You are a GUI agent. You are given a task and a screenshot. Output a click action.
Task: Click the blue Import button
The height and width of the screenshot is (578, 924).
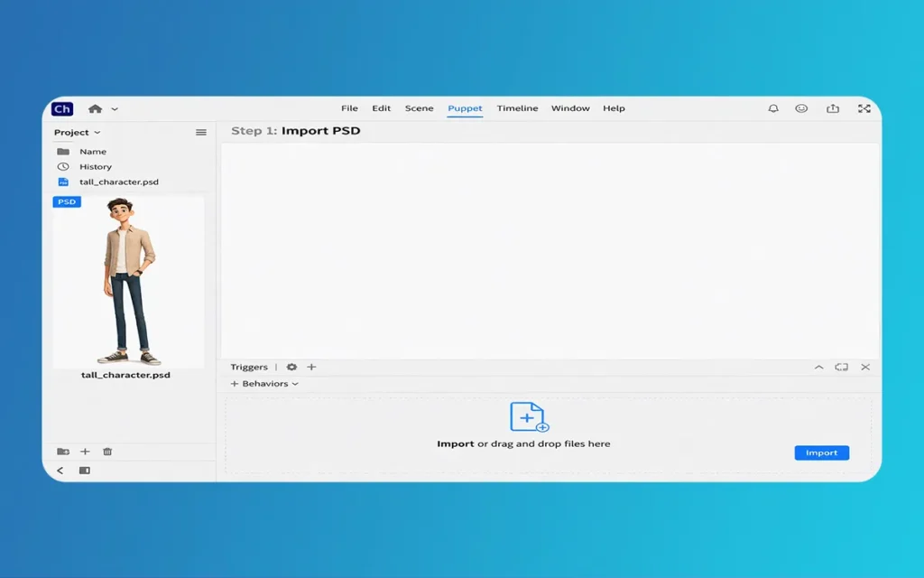(x=821, y=452)
